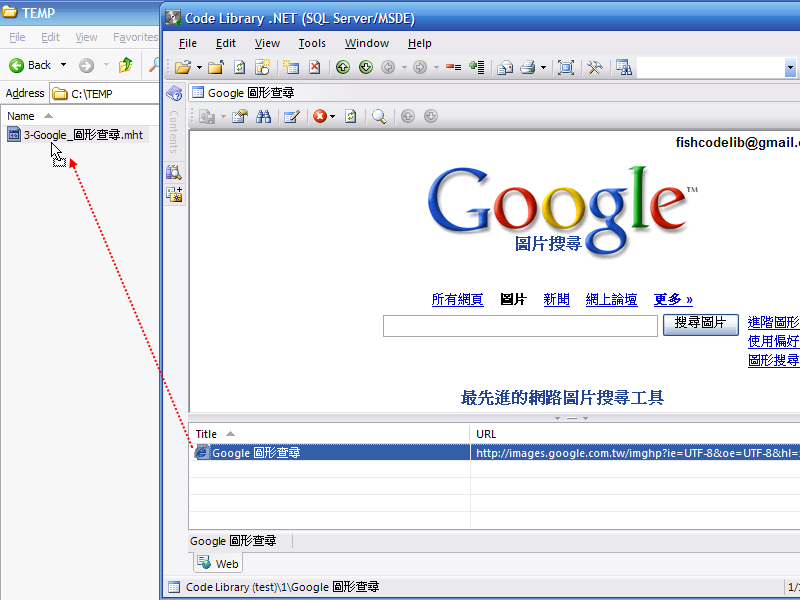This screenshot has height=600, width=800.
Task: Sort by the Title column header
Action: tap(329, 434)
